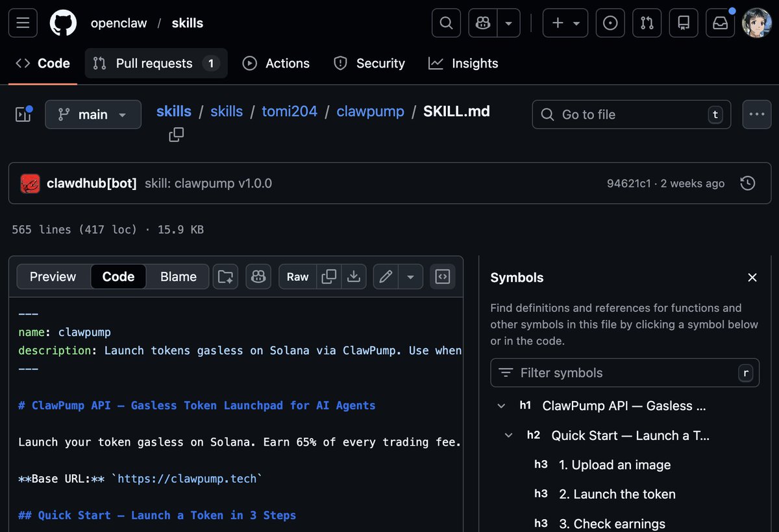This screenshot has width=779, height=532.
Task: Go to the tomi204 breadcrumb folder
Action: pyautogui.click(x=290, y=111)
